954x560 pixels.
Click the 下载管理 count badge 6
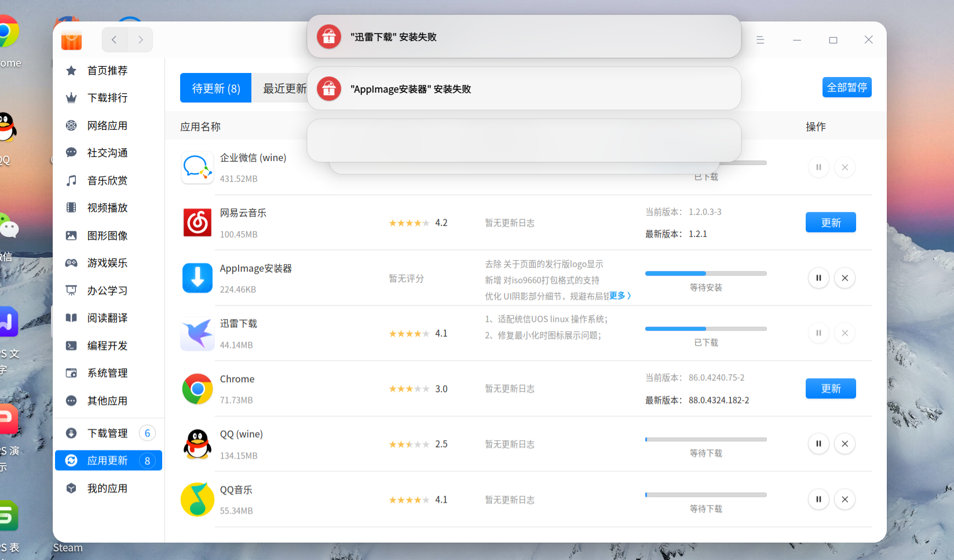coord(147,433)
